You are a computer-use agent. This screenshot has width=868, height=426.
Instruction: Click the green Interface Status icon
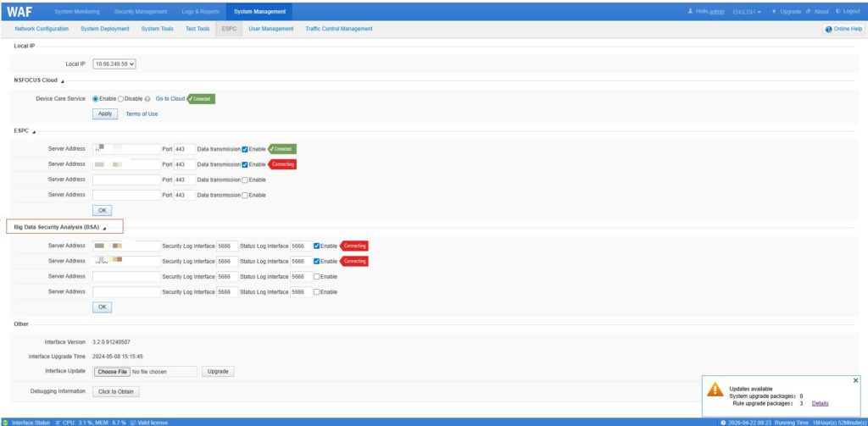(6, 422)
